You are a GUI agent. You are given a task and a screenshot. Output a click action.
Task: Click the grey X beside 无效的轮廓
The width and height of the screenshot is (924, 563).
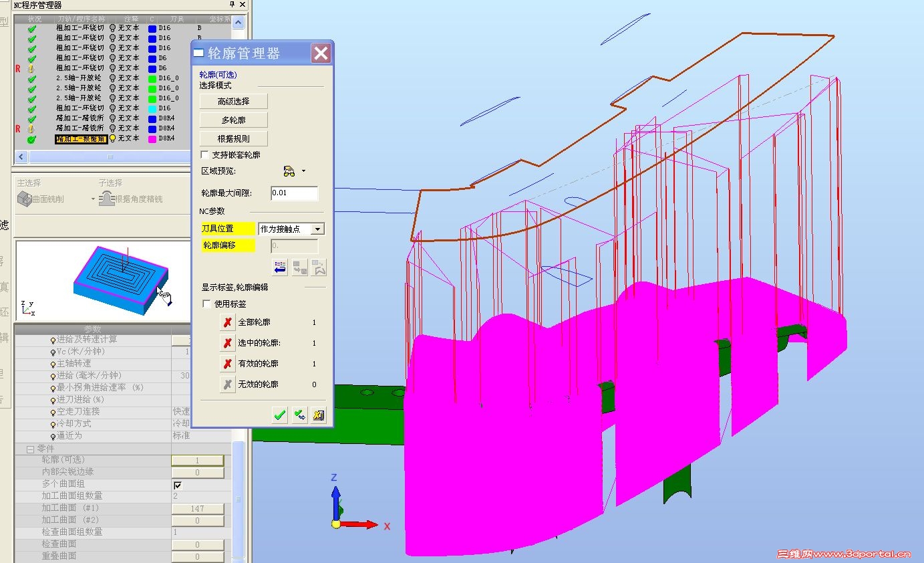[228, 384]
